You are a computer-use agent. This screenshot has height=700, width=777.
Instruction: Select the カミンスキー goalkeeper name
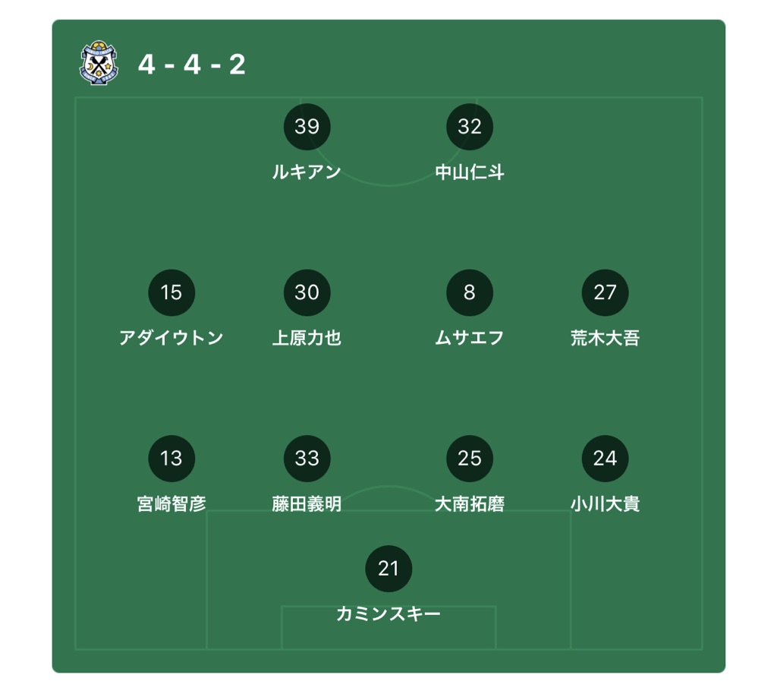click(x=388, y=613)
